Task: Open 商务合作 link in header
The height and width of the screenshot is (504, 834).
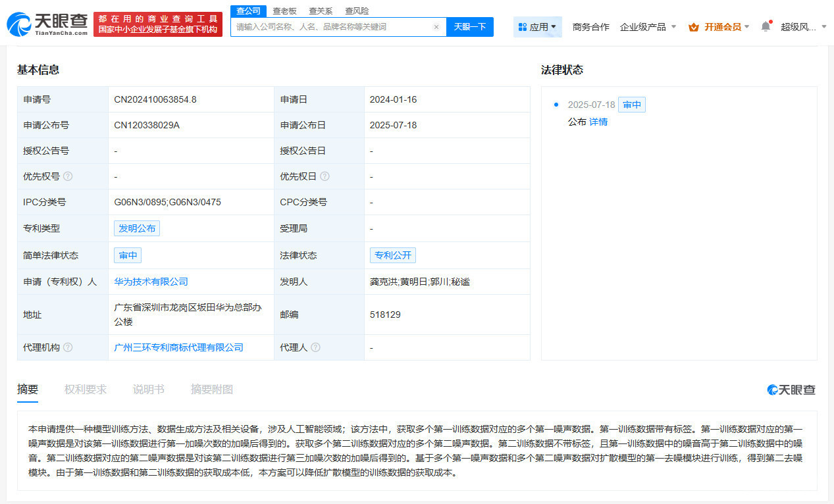Action: coord(591,27)
